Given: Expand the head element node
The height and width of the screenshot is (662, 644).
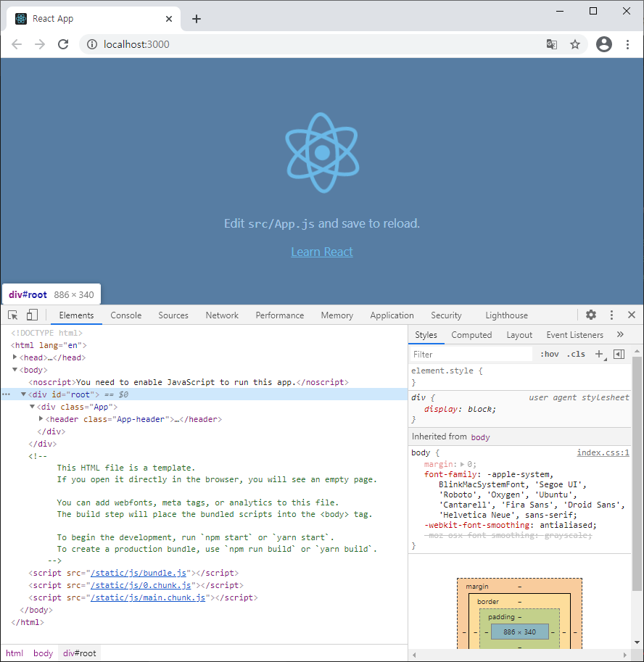Looking at the screenshot, I should coord(15,357).
